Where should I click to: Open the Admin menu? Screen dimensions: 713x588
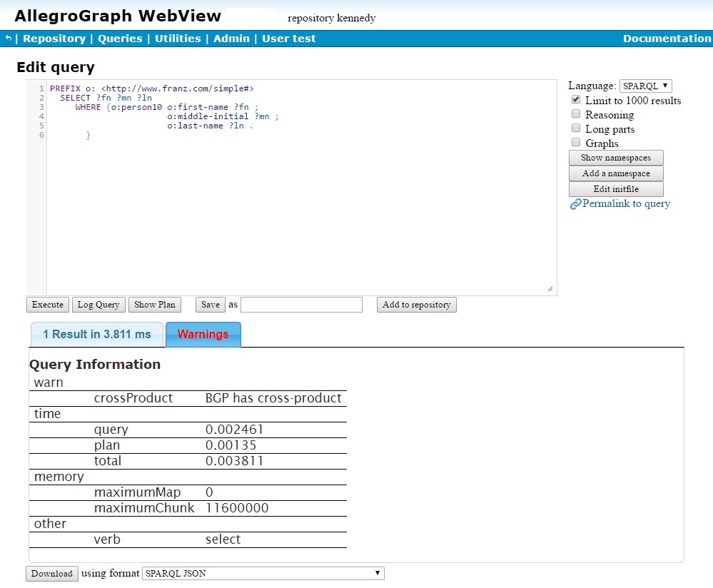pos(232,39)
